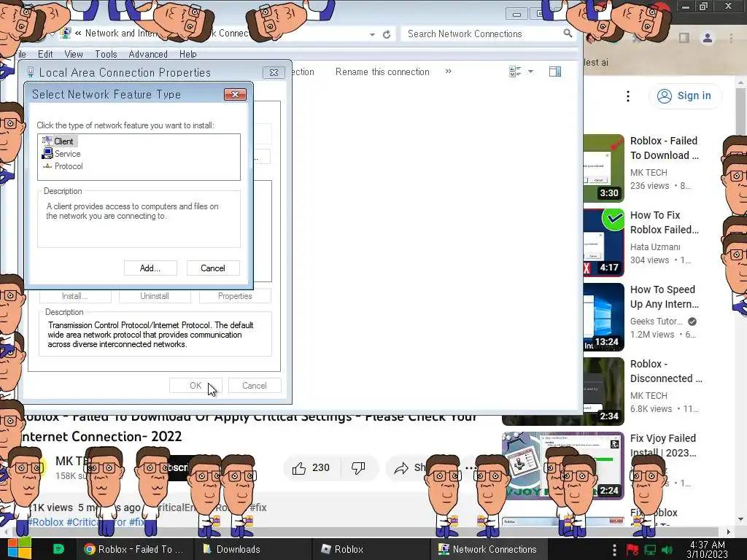Open YouTube settings three-dot menu

point(628,96)
